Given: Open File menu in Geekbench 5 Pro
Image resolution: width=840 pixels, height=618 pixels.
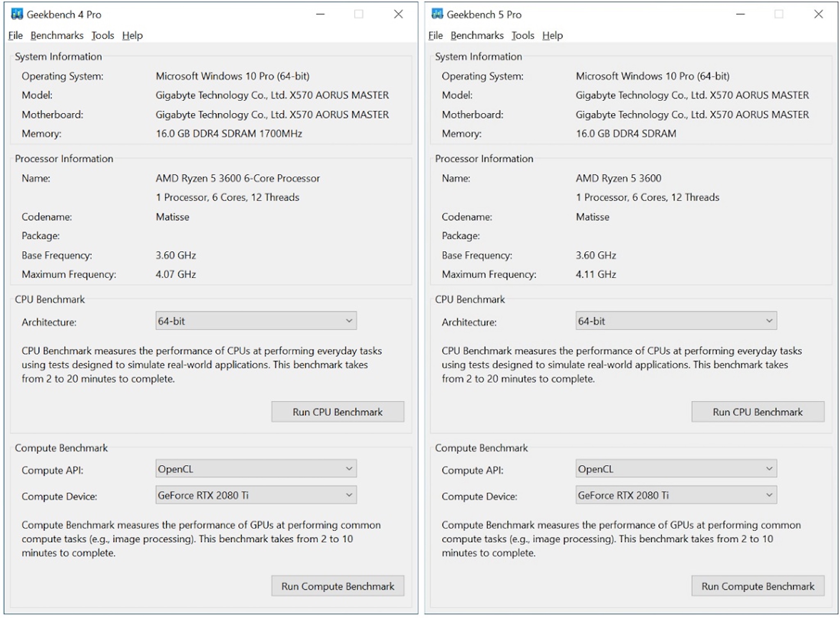Looking at the screenshot, I should pyautogui.click(x=436, y=36).
